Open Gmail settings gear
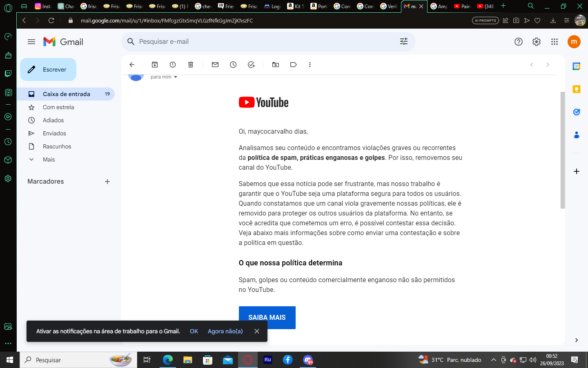The width and height of the screenshot is (588, 368). pyautogui.click(x=537, y=42)
